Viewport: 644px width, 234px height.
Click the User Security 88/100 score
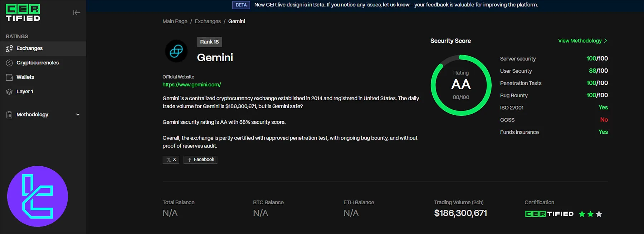click(x=599, y=71)
